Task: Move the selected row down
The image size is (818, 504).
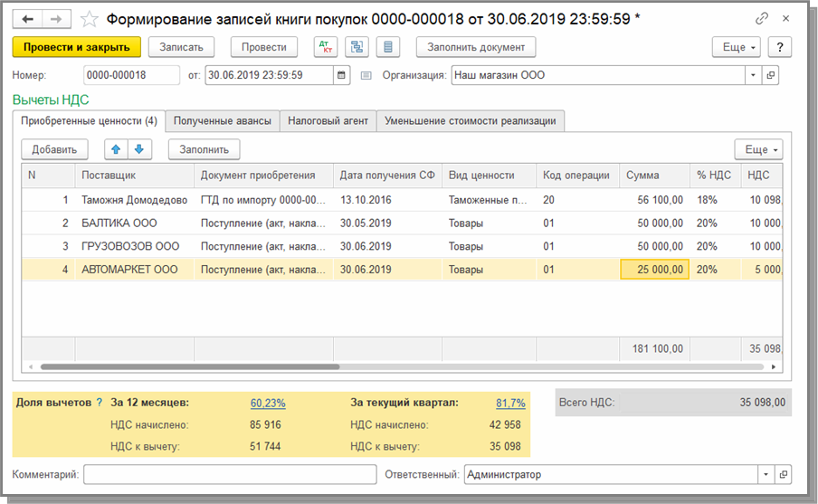Action: (x=139, y=149)
